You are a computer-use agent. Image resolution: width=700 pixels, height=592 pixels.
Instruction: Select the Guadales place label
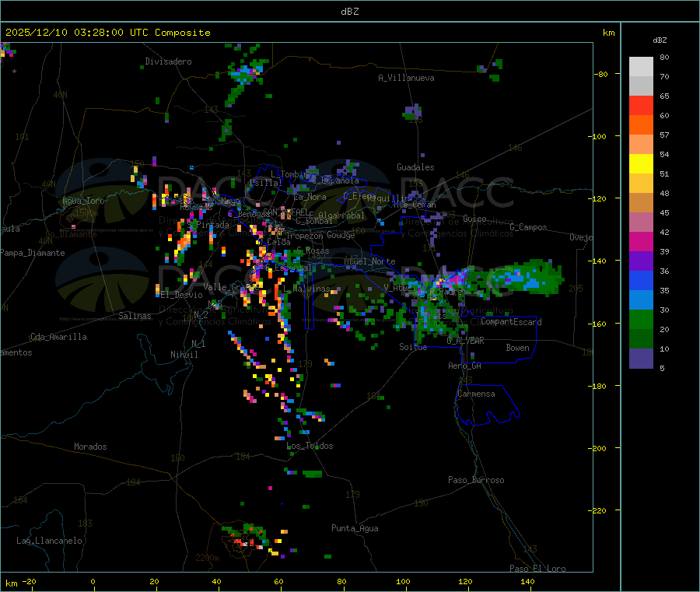(x=415, y=167)
